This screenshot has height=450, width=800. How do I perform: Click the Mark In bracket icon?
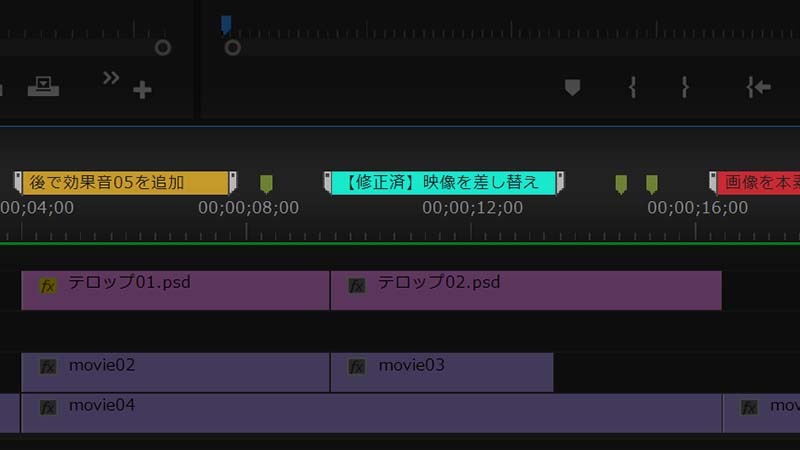pos(632,88)
